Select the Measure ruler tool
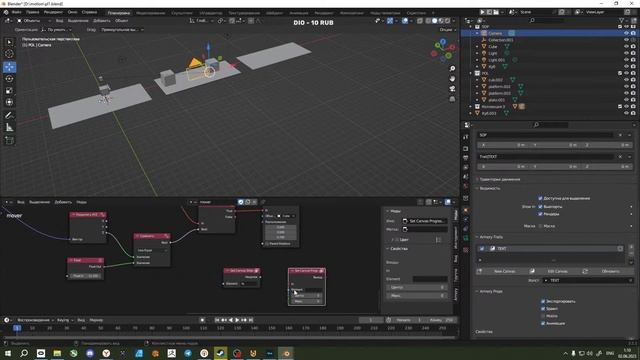Screen dimensions: 640x360 click(9, 128)
